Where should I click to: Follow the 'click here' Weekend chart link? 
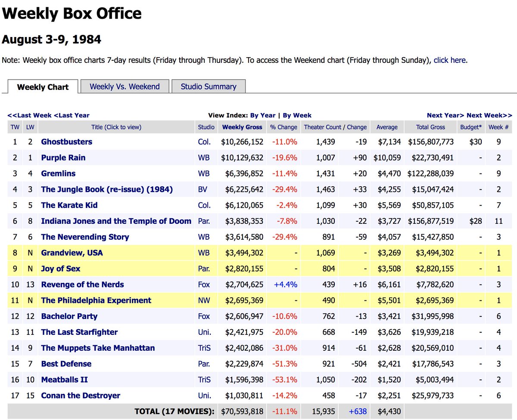point(449,60)
